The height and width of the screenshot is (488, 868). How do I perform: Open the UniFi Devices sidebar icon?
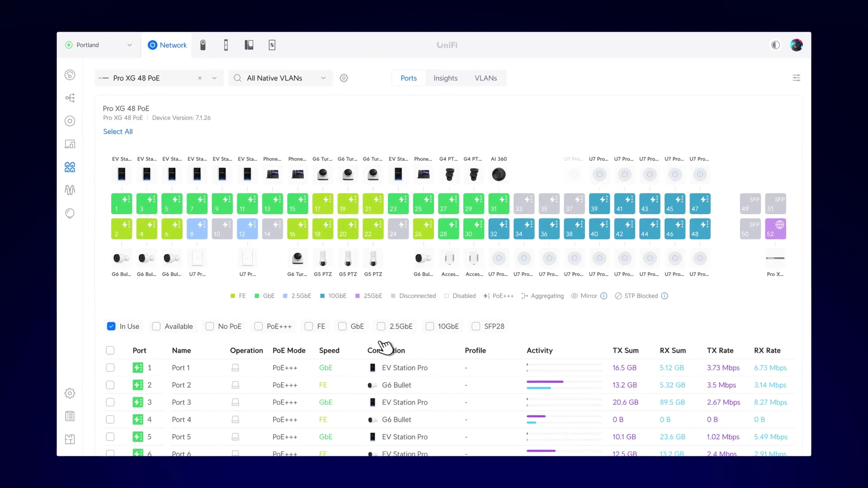[70, 121]
